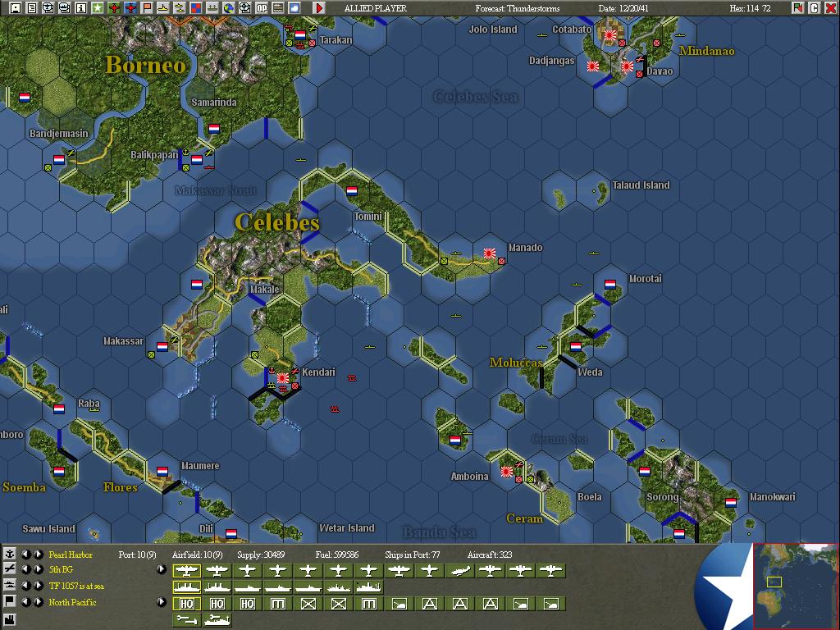Click the wrench-only unit icon bottom row
Viewport: 840px width, 630px height.
186,620
